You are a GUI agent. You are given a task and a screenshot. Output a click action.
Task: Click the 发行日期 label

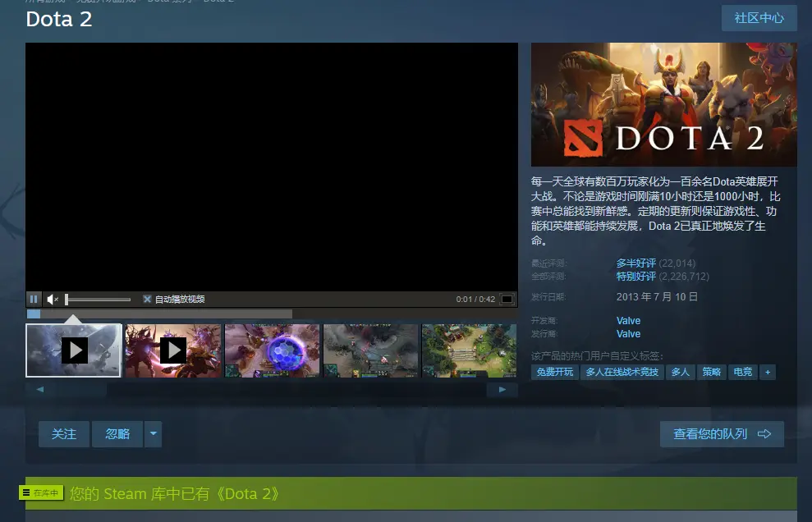[549, 297]
